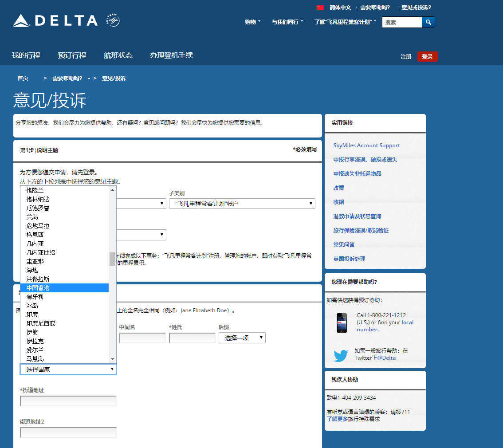Select 格林纳达 in country list
The height and width of the screenshot is (448, 503).
pos(64,199)
